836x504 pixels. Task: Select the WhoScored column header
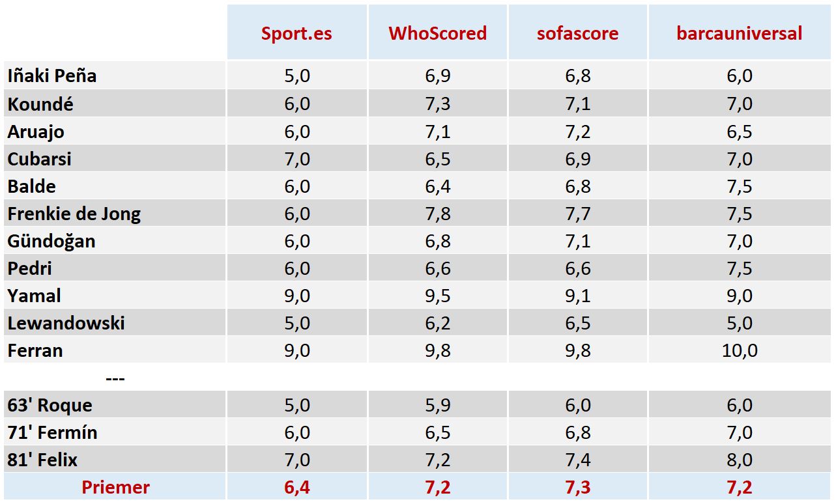(x=437, y=33)
